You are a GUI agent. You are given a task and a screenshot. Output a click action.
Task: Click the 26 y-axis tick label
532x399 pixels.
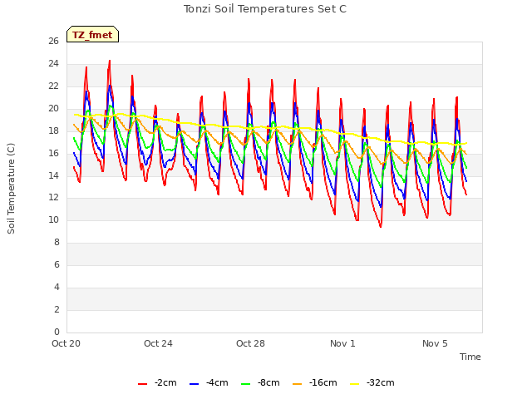pyautogui.click(x=54, y=41)
